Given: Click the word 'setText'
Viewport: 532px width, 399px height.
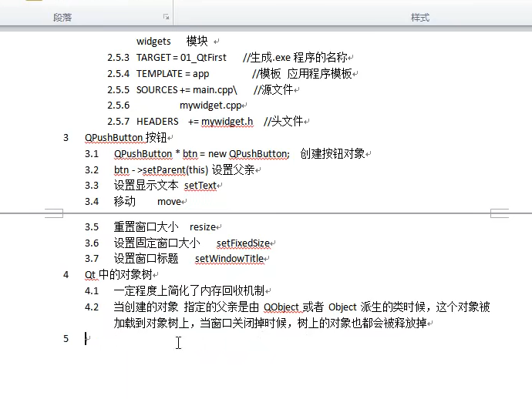Looking at the screenshot, I should (x=200, y=186).
